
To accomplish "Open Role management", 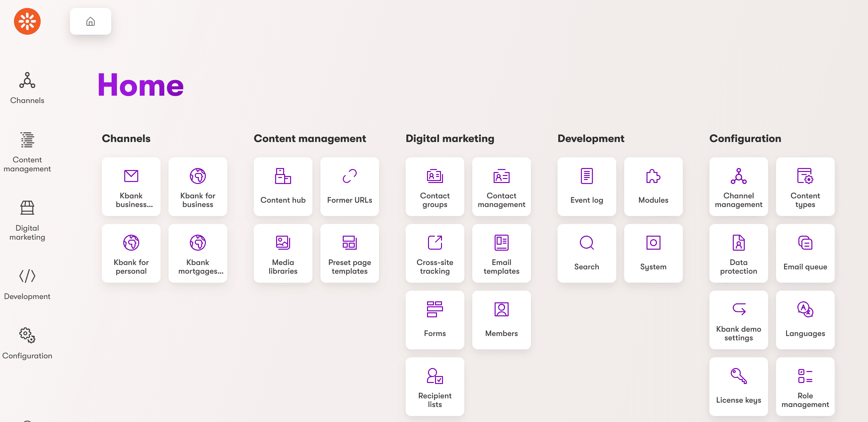I will (x=805, y=386).
